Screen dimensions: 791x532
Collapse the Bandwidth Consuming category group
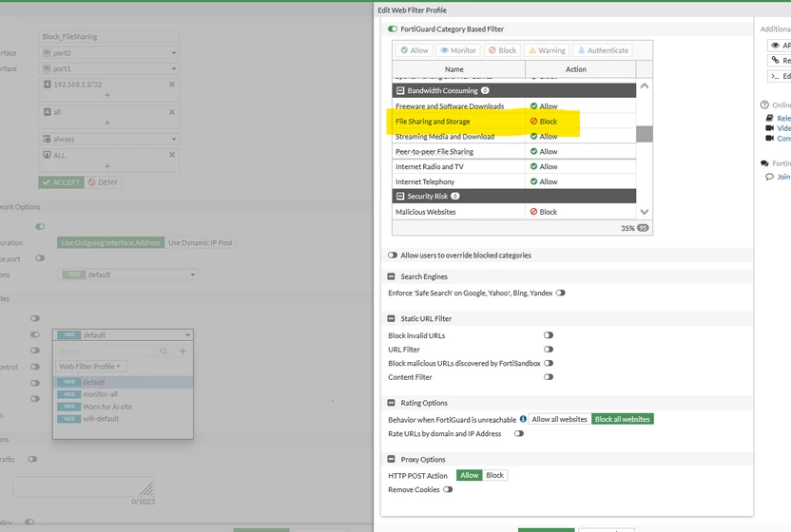(400, 91)
